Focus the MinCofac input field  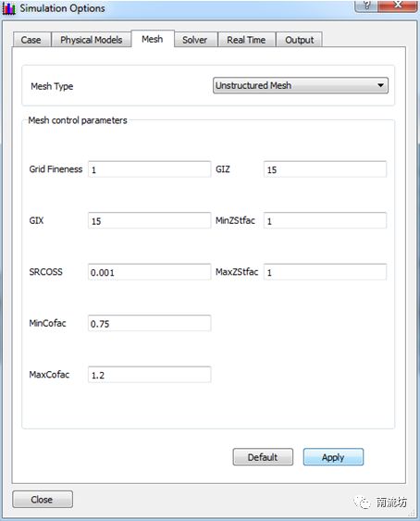point(150,323)
